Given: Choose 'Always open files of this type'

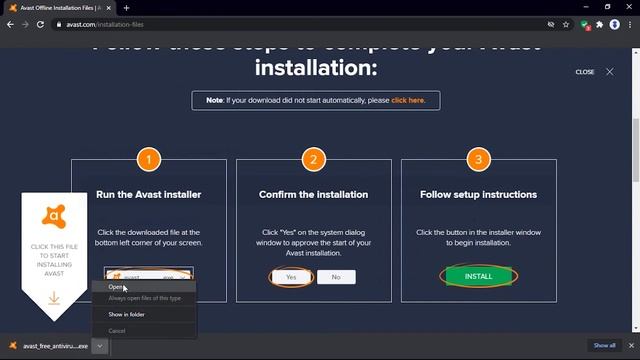Looking at the screenshot, I should [x=144, y=298].
